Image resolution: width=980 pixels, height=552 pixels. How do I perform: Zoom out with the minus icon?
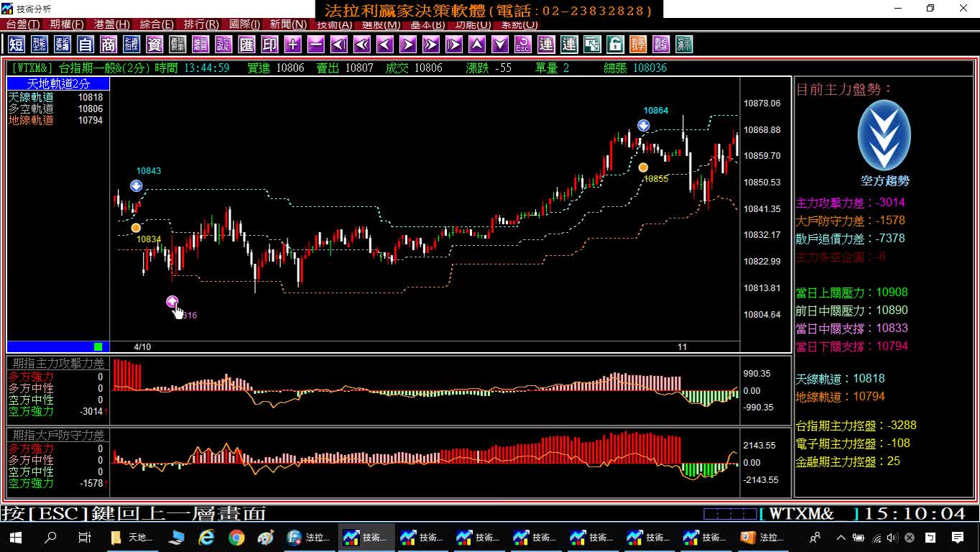(x=315, y=45)
